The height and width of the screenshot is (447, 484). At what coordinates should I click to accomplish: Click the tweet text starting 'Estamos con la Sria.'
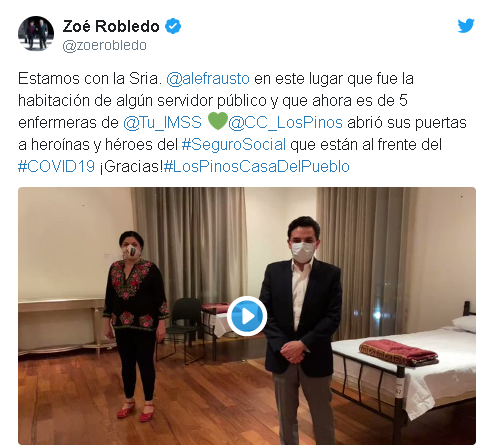tap(242, 122)
